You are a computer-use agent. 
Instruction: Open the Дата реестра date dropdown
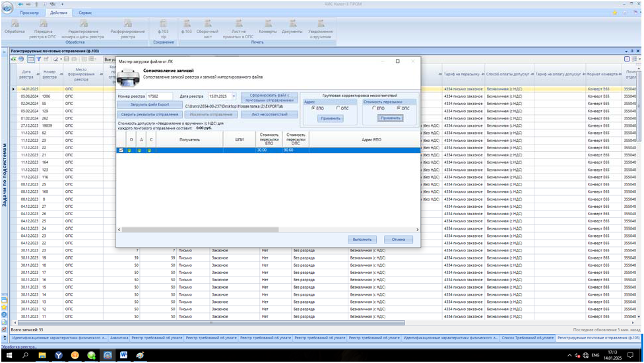pos(234,96)
